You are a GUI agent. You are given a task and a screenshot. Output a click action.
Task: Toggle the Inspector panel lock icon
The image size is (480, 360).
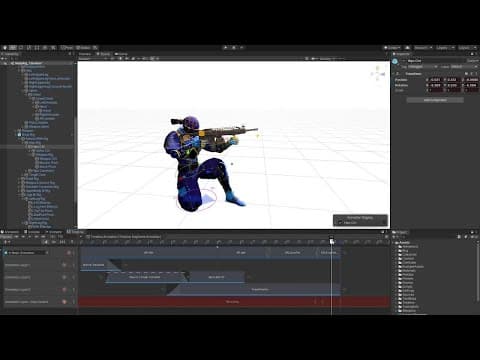(x=472, y=54)
